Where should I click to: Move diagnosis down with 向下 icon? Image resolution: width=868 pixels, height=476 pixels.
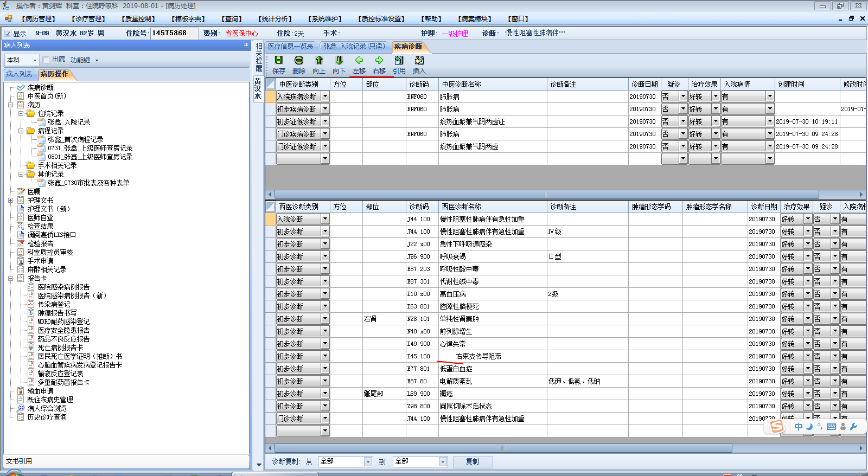pyautogui.click(x=339, y=60)
